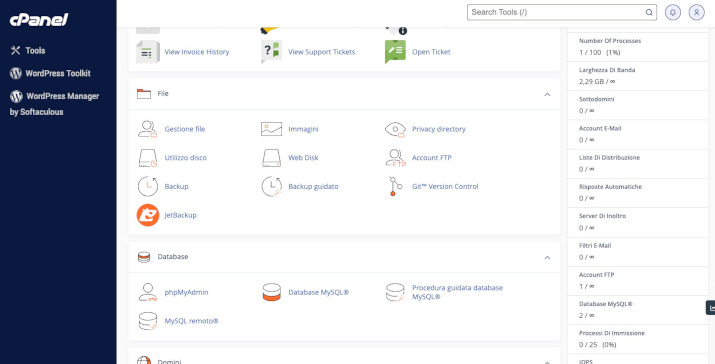Click the Account FTP icon

tap(395, 158)
